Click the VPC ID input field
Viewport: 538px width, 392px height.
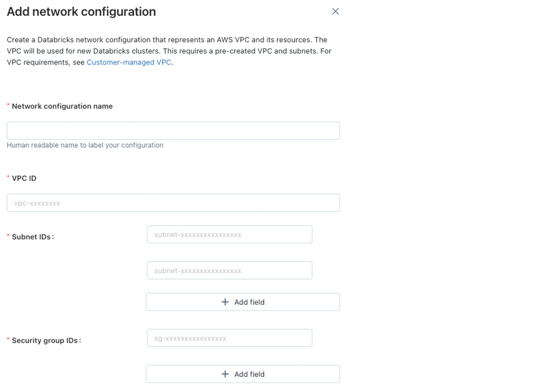tap(173, 203)
